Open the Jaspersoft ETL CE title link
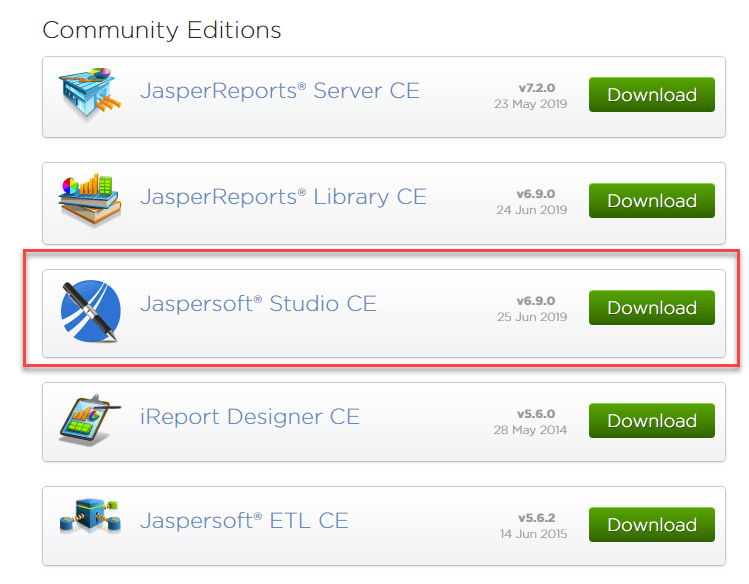Screen dimensions: 749x584 click(244, 521)
